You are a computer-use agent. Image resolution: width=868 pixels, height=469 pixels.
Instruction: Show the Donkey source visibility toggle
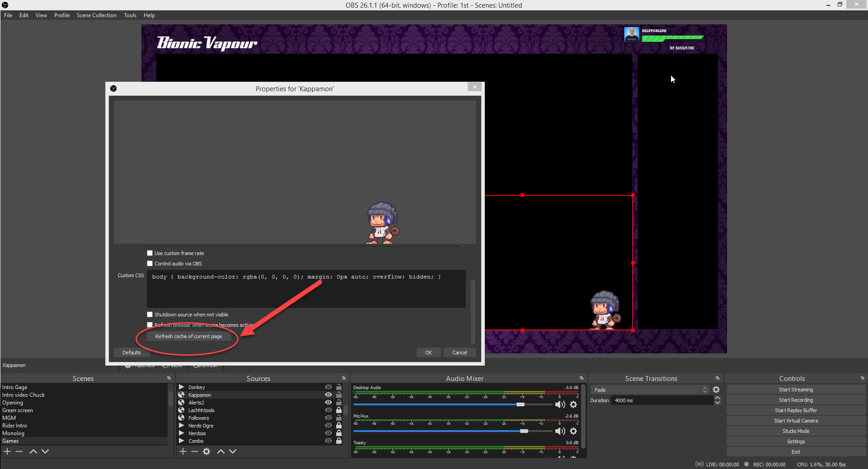click(x=328, y=387)
